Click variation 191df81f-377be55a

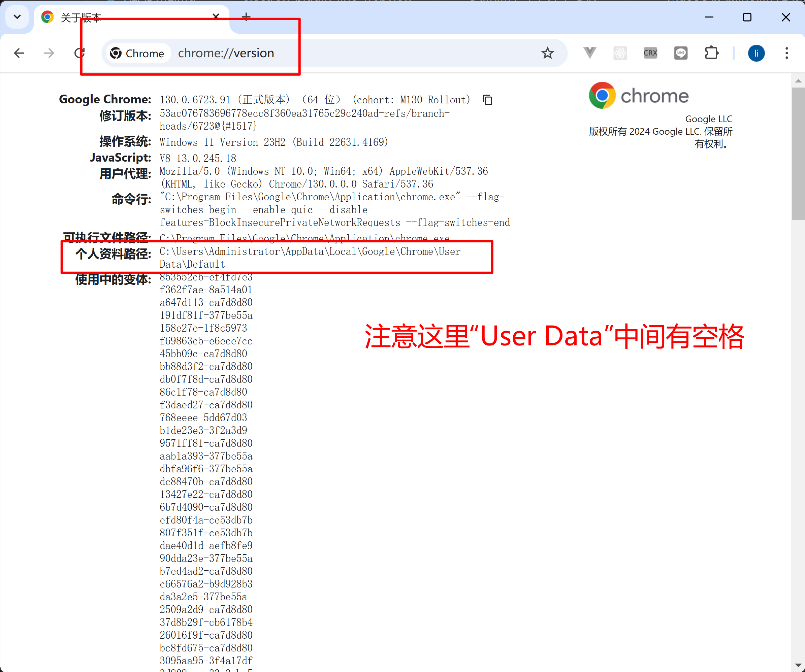[x=206, y=316]
